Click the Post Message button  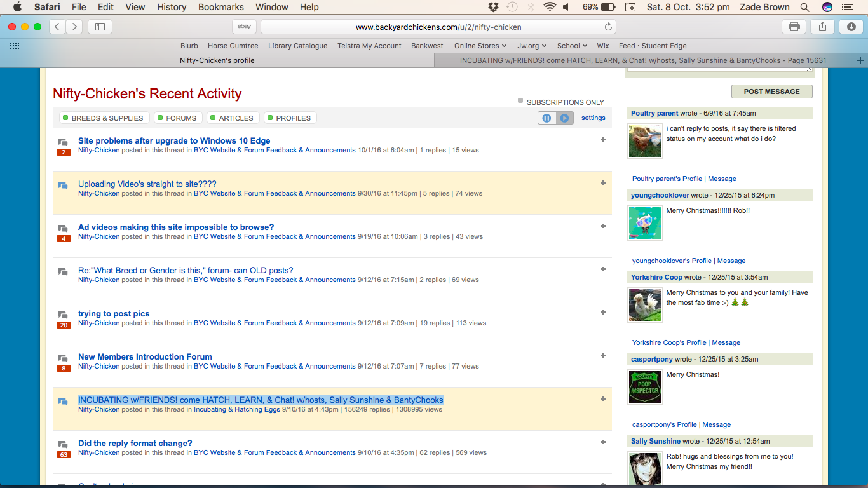pyautogui.click(x=771, y=91)
